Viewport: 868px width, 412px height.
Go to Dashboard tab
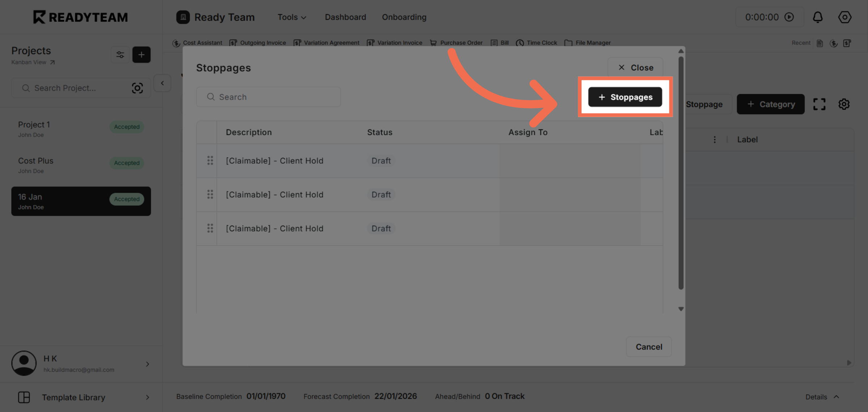(345, 17)
